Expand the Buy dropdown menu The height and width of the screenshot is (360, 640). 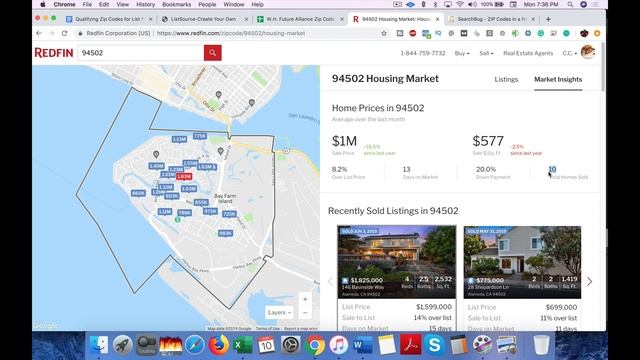tap(462, 53)
